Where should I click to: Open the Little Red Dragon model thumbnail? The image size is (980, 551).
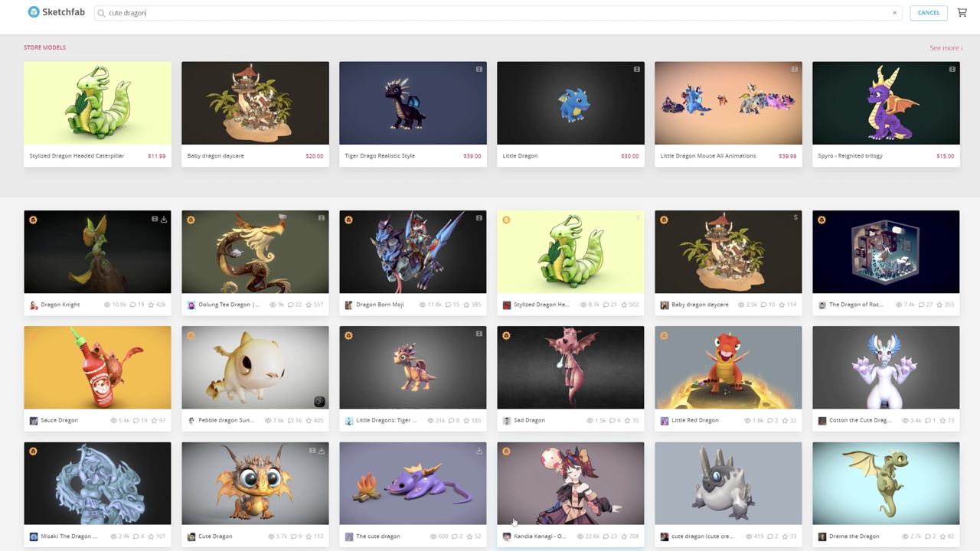728,368
